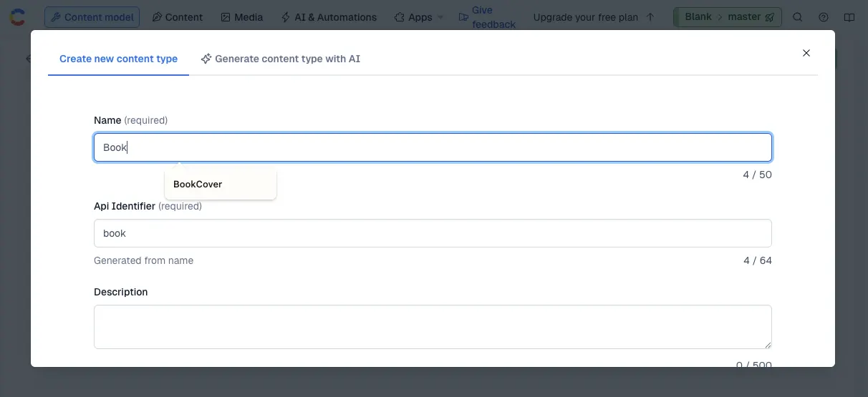Switch to Generate content type with AI tab

coord(280,59)
